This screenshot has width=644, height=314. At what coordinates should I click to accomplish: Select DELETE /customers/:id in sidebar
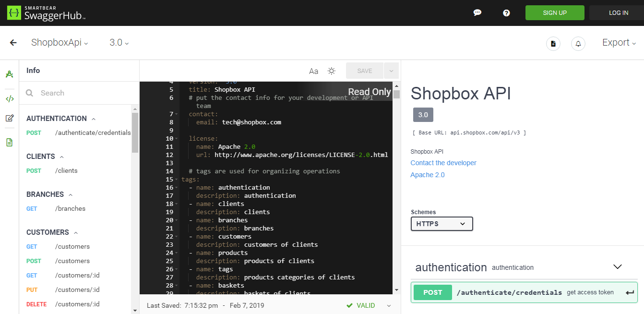point(63,304)
